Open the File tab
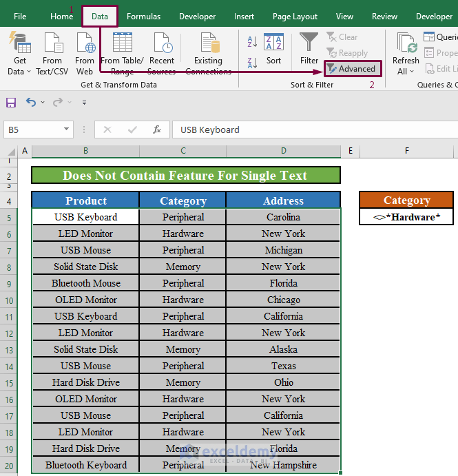 pyautogui.click(x=20, y=17)
